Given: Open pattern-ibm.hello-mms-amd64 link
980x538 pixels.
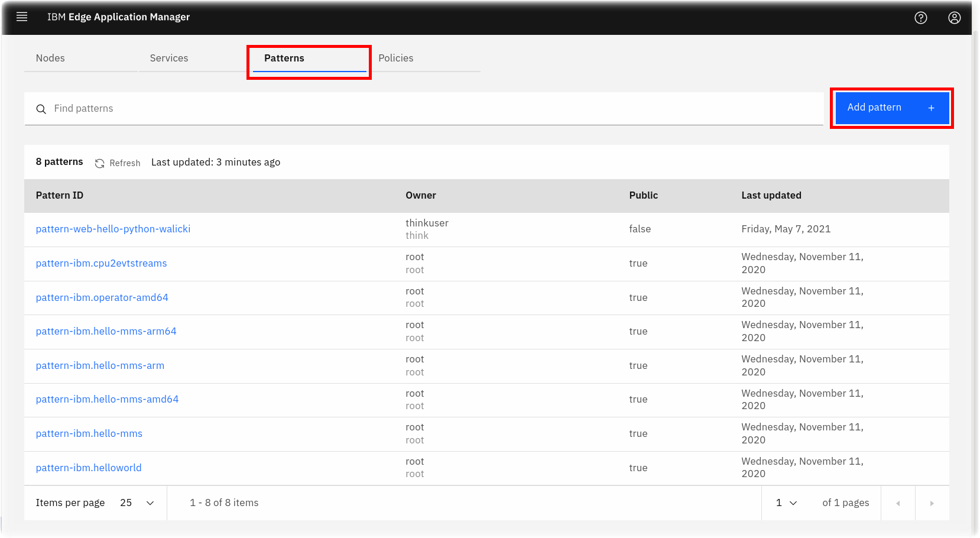Looking at the screenshot, I should (x=107, y=399).
